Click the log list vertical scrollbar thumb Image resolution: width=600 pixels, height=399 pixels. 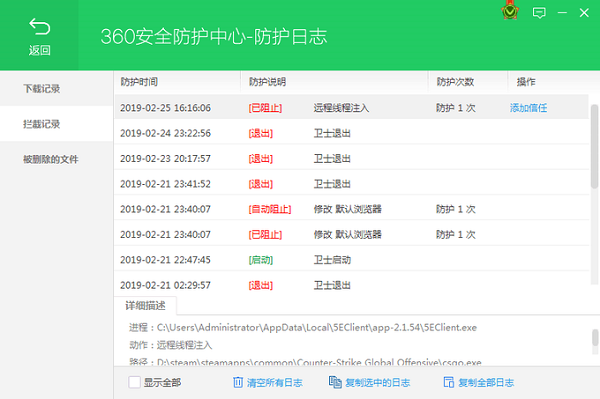point(594,146)
